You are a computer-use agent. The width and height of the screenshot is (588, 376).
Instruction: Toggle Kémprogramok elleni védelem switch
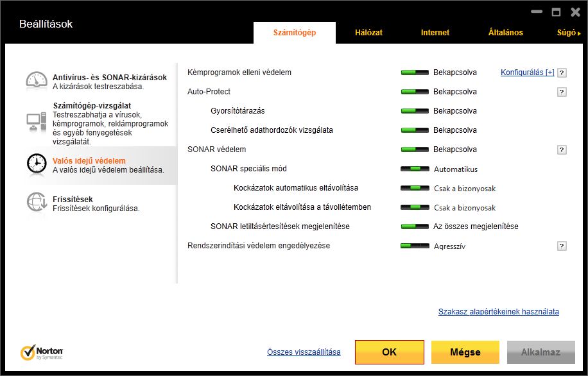point(415,73)
